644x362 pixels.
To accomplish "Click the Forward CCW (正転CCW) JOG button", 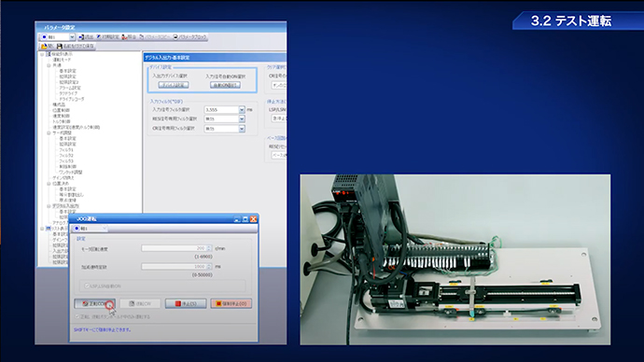I will point(94,303).
